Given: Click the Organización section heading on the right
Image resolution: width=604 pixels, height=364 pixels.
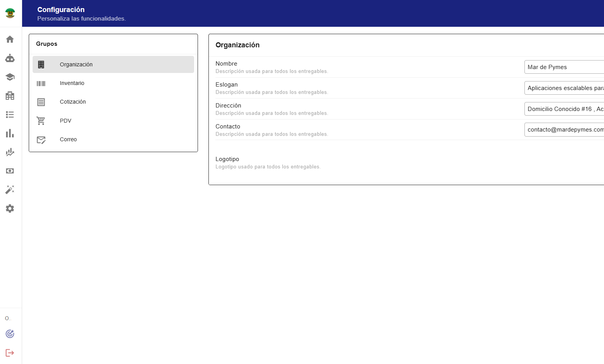Looking at the screenshot, I should coord(238,45).
